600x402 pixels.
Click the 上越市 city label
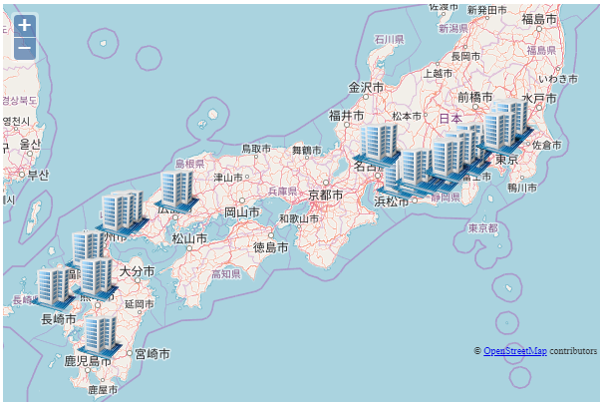pyautogui.click(x=438, y=73)
